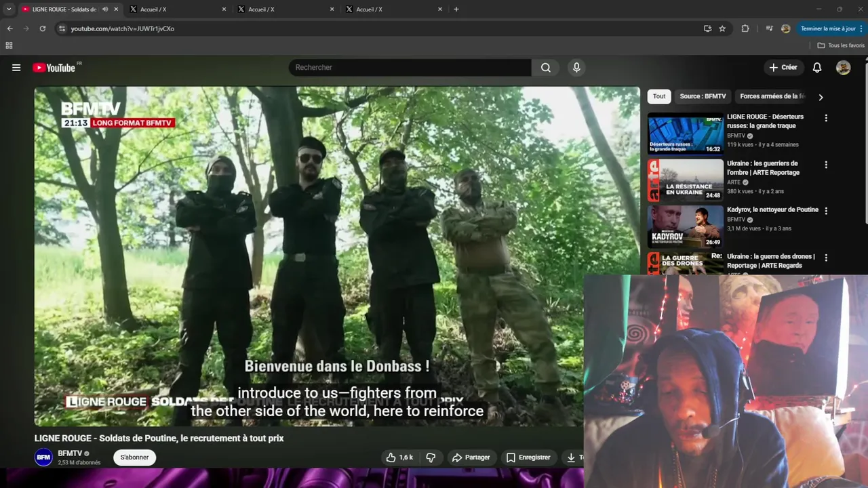Open the Tous les favoris folder
Image resolution: width=868 pixels, height=488 pixels.
click(841, 45)
